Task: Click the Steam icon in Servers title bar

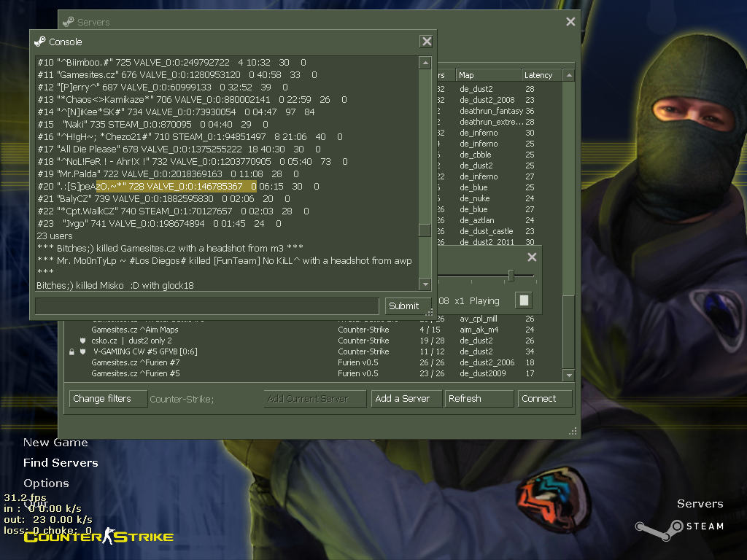Action: (x=69, y=22)
